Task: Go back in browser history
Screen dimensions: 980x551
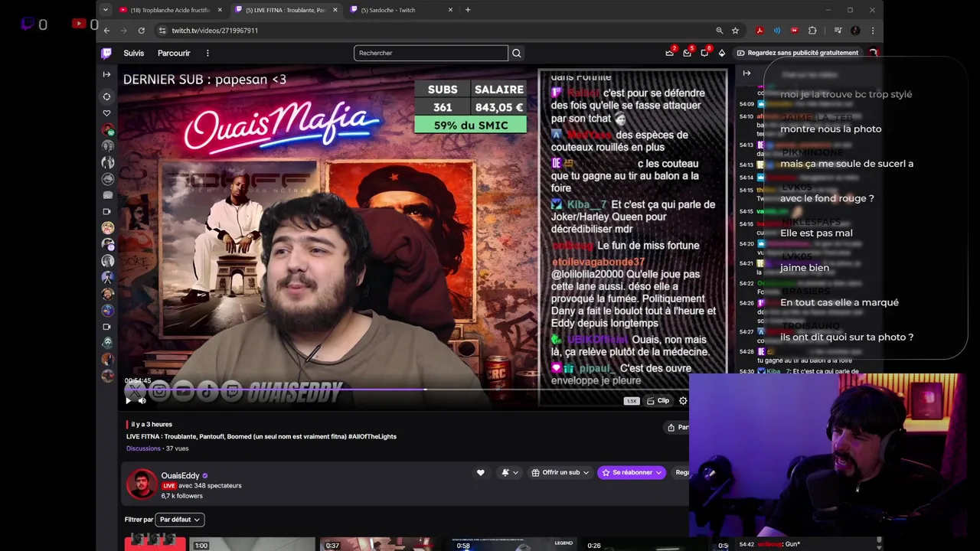Action: pyautogui.click(x=106, y=31)
